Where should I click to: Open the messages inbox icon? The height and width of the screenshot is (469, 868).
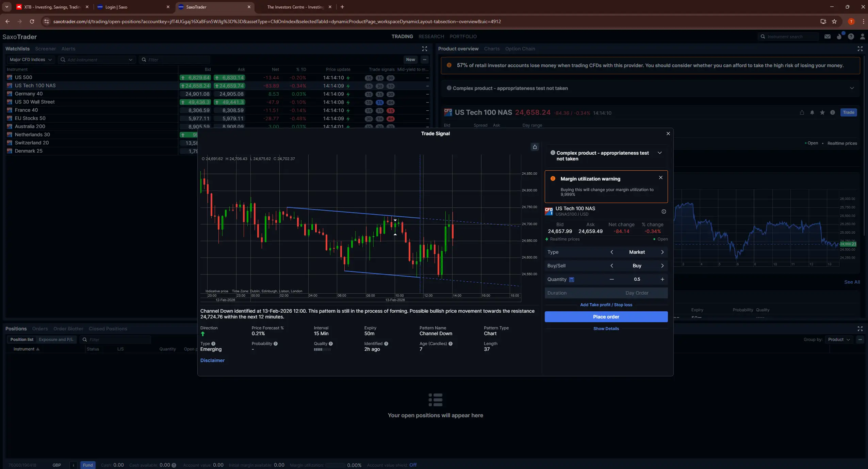coord(827,36)
